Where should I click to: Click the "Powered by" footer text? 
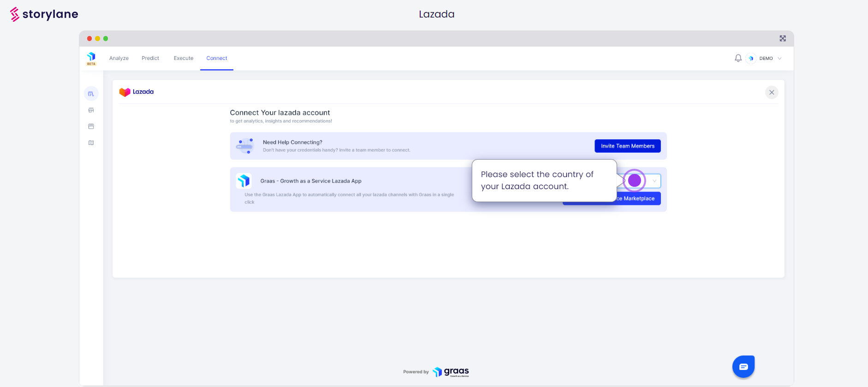click(x=416, y=372)
